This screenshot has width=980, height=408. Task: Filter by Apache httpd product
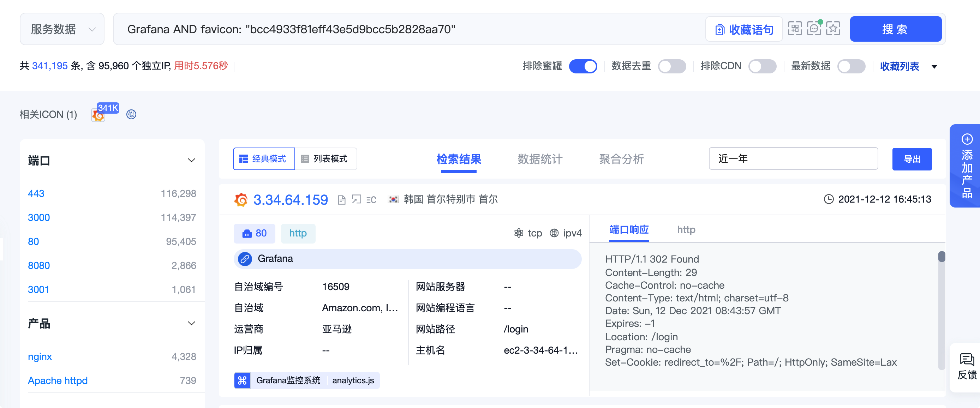point(58,380)
